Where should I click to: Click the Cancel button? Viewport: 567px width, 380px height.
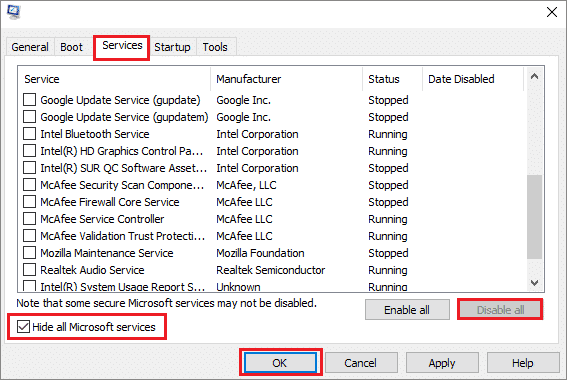pos(361,363)
